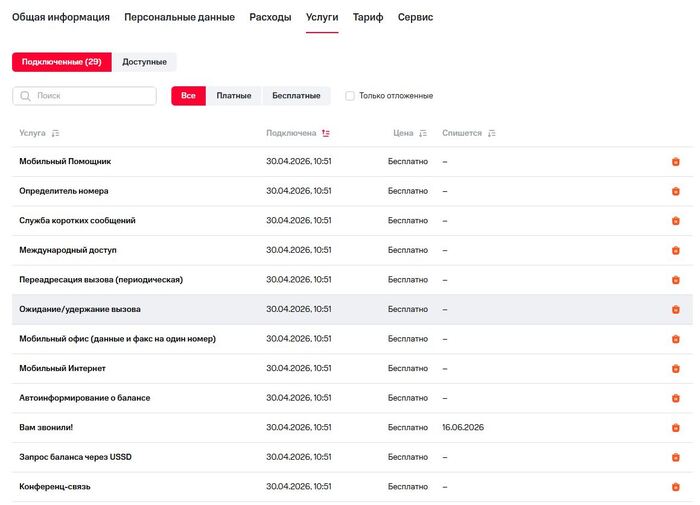Go to the Тариф tab
This screenshot has width=700, height=505.
pos(368,17)
